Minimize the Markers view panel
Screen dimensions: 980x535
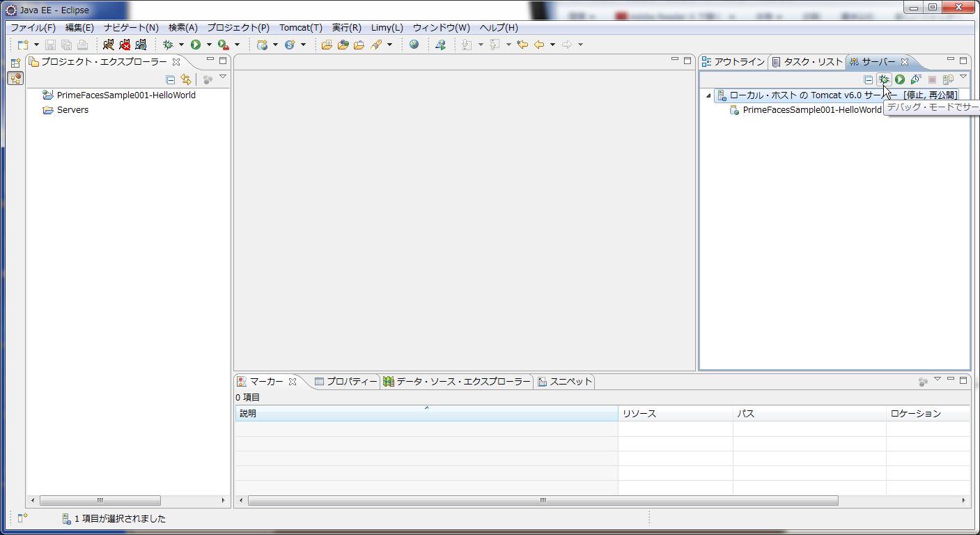pos(951,380)
